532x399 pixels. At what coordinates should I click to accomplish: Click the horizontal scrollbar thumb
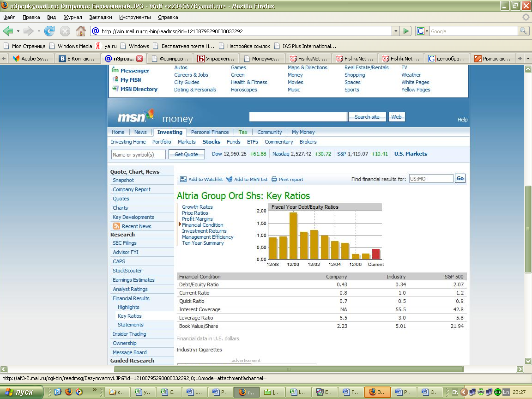[288, 369]
